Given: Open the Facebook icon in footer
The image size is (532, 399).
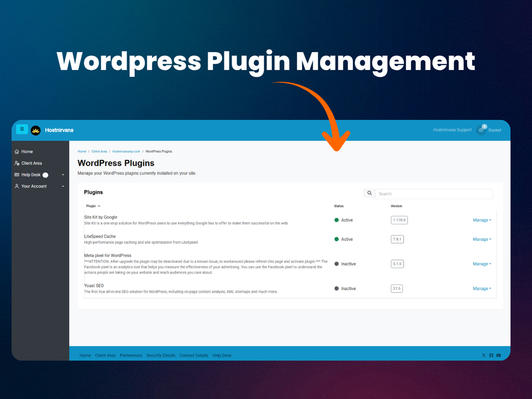Looking at the screenshot, I should click(x=491, y=356).
